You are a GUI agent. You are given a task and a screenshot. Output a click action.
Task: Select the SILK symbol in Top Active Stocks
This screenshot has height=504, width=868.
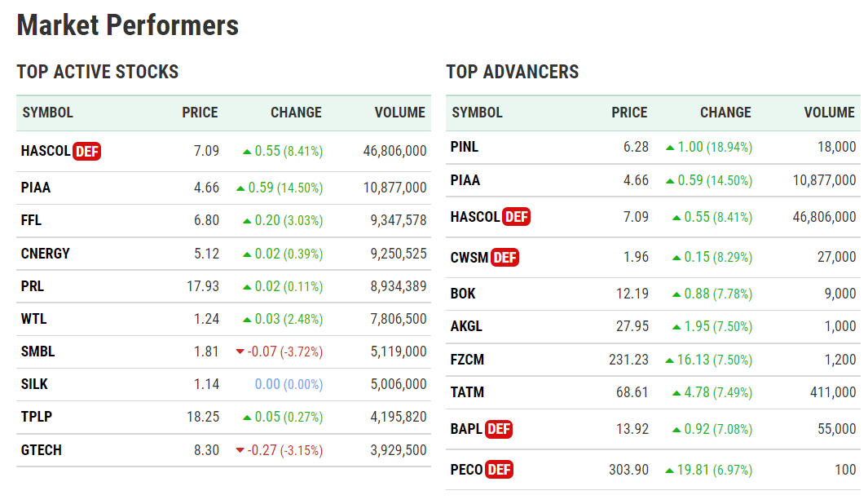tap(33, 384)
